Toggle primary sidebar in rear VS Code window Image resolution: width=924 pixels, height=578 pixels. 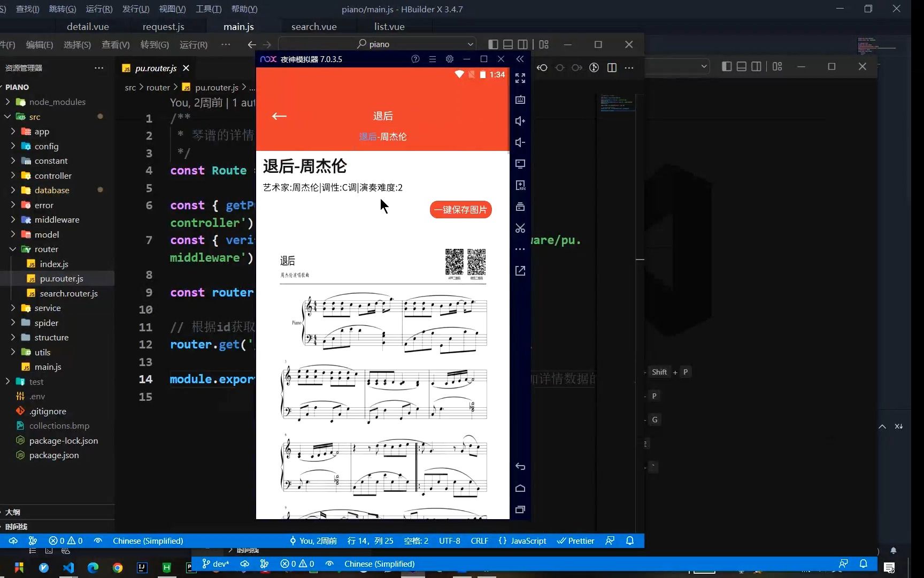(x=727, y=66)
